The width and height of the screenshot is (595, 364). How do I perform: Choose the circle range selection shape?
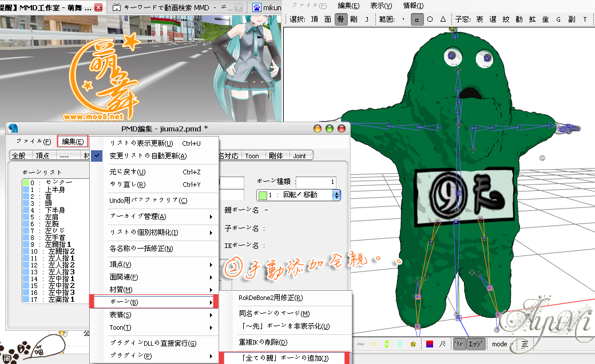[430, 19]
